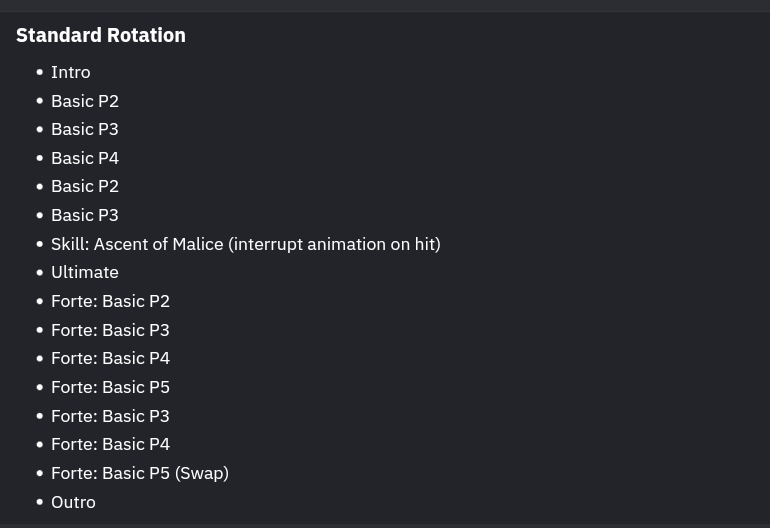The height and width of the screenshot is (528, 770).
Task: Click the second Forte: Basic P3 entry
Action: (x=110, y=416)
